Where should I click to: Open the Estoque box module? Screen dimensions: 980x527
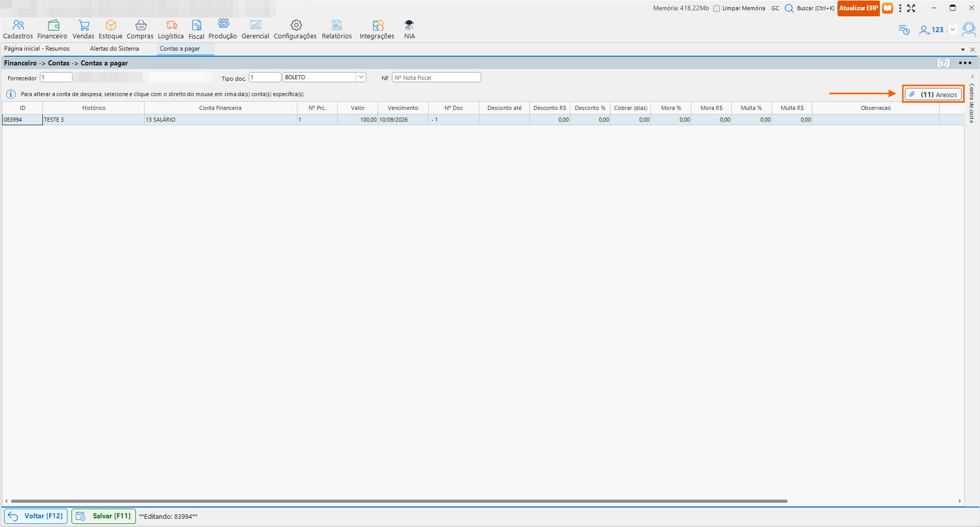coord(110,30)
